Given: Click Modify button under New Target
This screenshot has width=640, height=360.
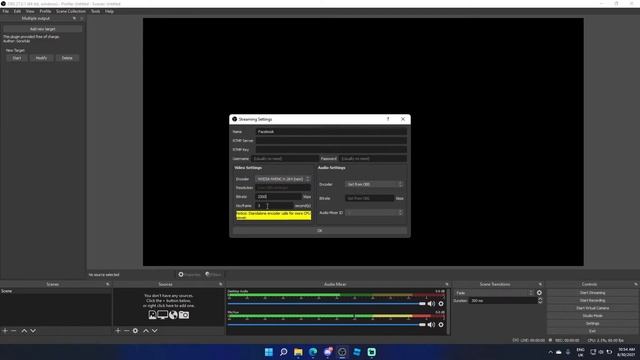Looking at the screenshot, I should (x=42, y=58).
